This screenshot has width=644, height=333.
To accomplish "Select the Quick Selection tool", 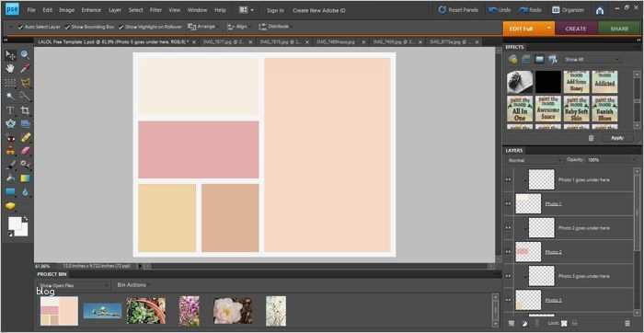I will coord(25,97).
